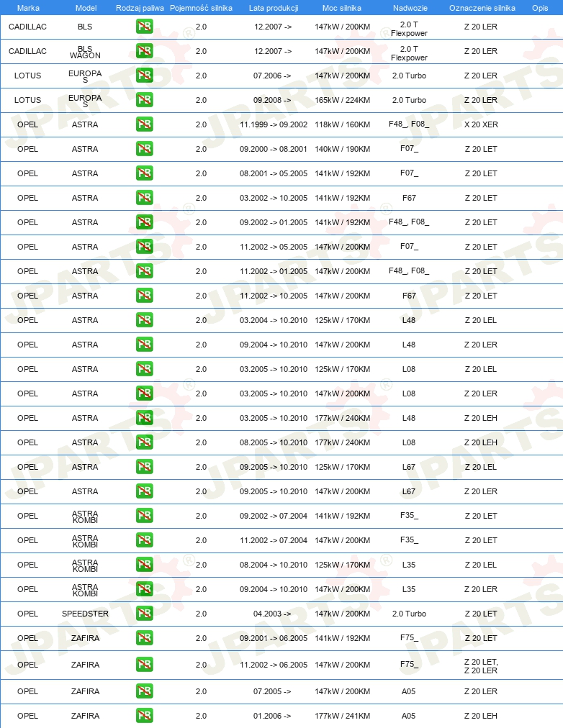Click the Pojemność silnika column header
This screenshot has height=728, width=563.
(x=201, y=8)
